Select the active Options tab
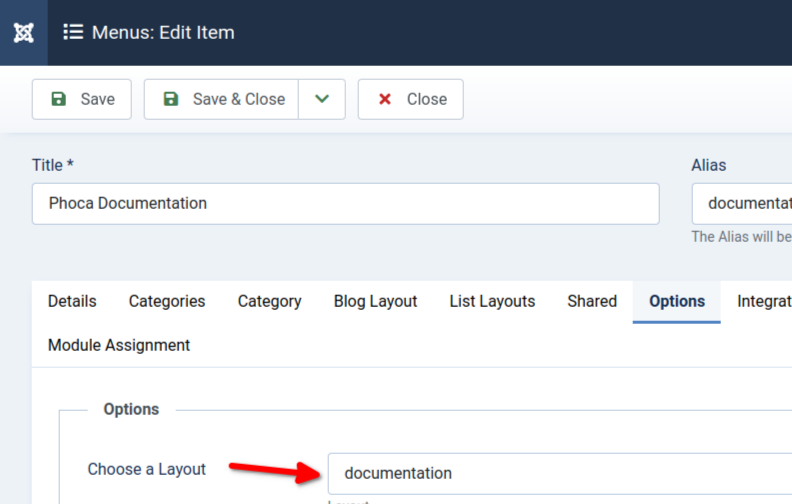Viewport: 792px width, 504px height. point(677,301)
